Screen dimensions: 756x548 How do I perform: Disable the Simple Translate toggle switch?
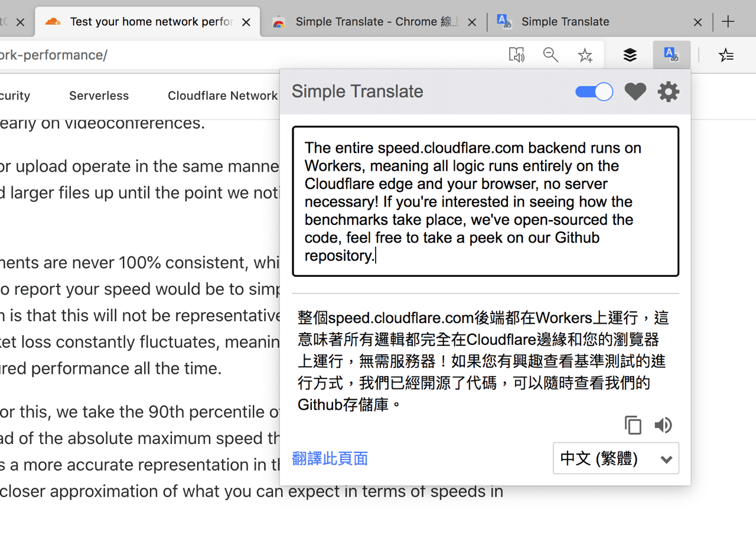pos(594,92)
